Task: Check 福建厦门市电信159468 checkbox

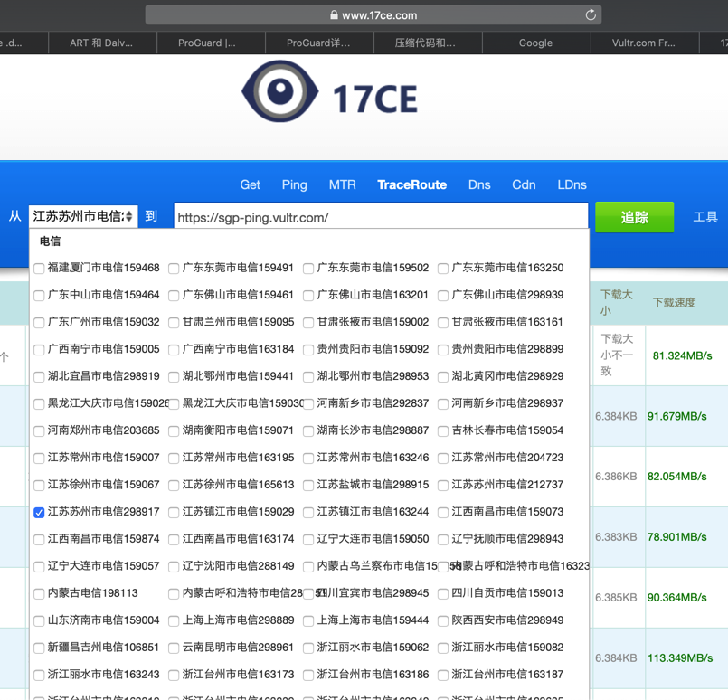Action: (39, 269)
